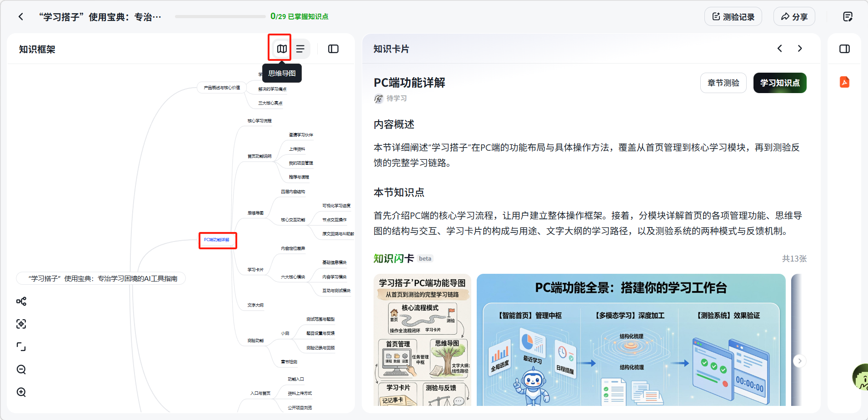Toggle the right sidebar panel icon

coord(844,49)
